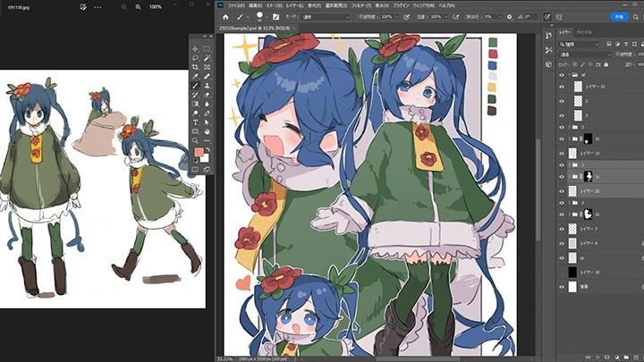Select the Move tool

pos(196,48)
